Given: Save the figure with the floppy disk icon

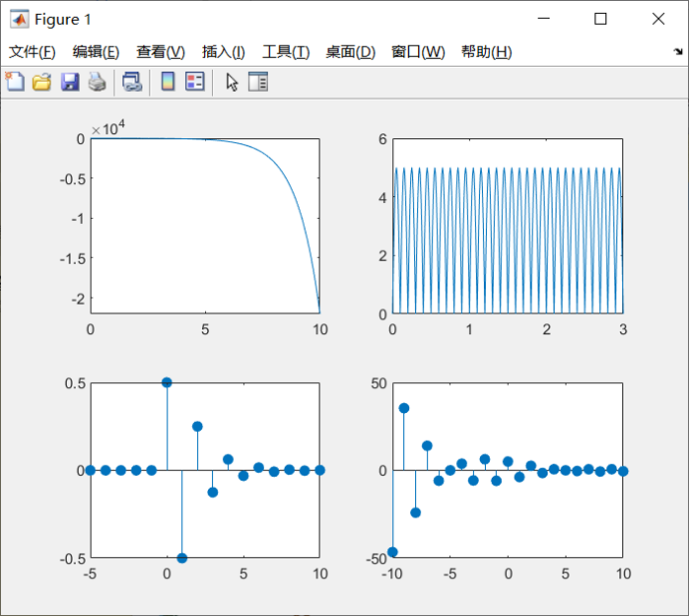Looking at the screenshot, I should pos(70,83).
